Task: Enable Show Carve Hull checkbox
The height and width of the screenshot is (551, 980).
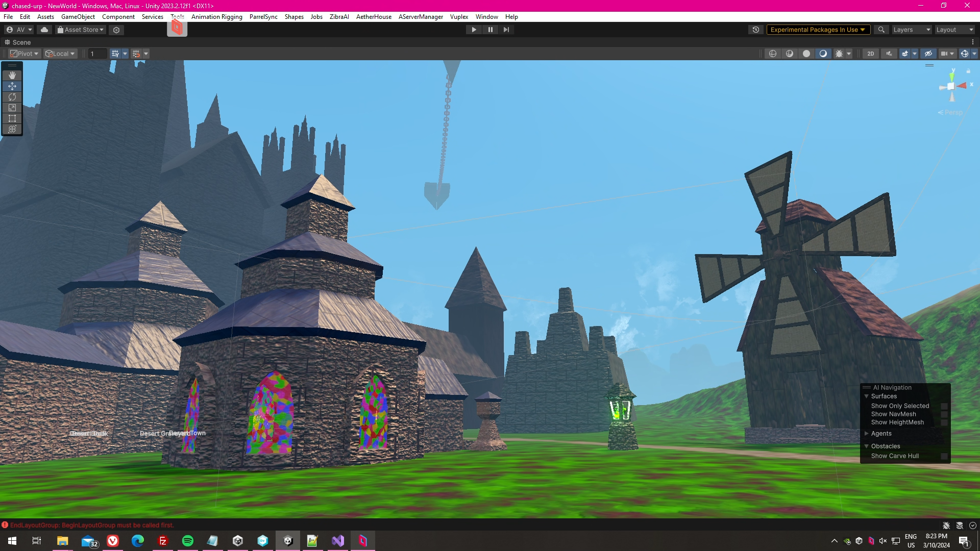Action: [x=944, y=456]
